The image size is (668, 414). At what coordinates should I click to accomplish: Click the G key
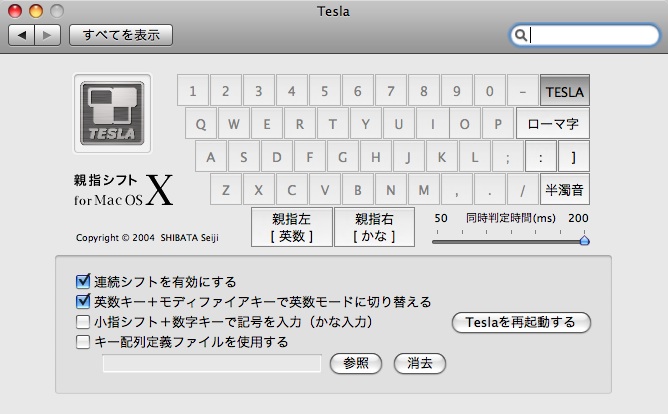[x=343, y=157]
